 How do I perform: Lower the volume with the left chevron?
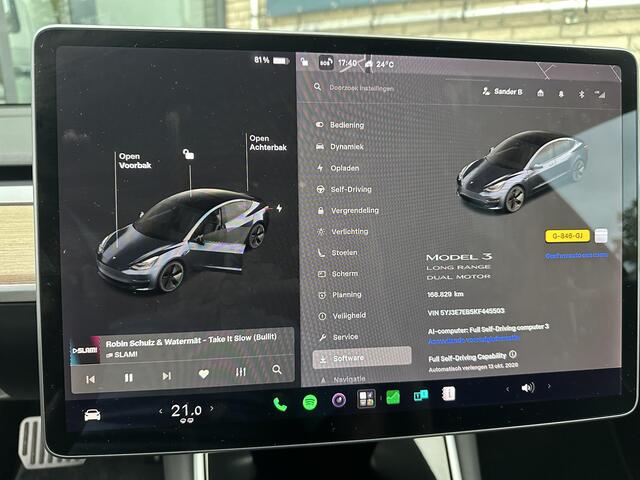tap(507, 389)
